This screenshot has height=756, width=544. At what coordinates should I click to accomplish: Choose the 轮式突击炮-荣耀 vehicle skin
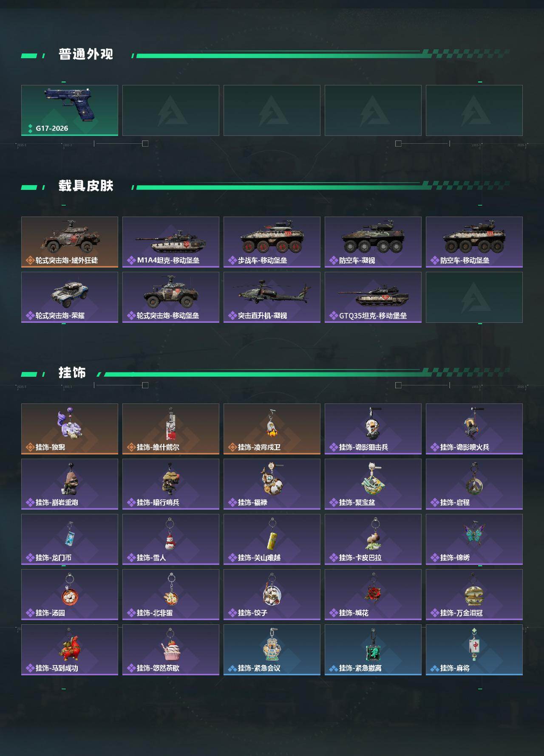pyautogui.click(x=70, y=297)
